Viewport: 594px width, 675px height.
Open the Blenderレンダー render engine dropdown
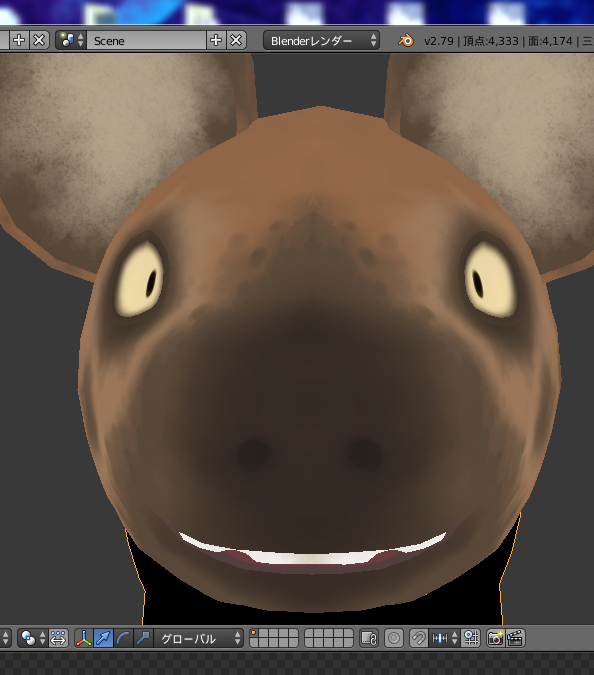[321, 40]
